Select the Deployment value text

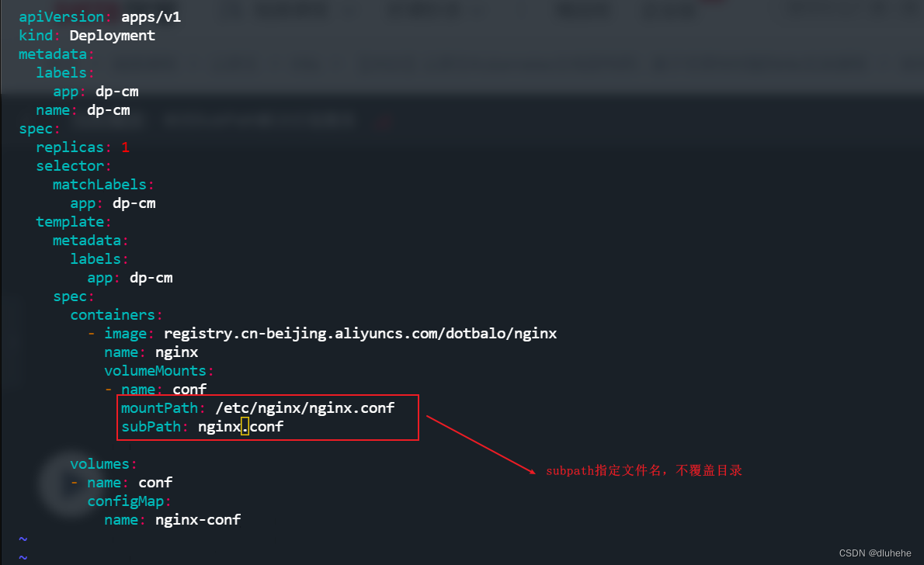tap(112, 36)
